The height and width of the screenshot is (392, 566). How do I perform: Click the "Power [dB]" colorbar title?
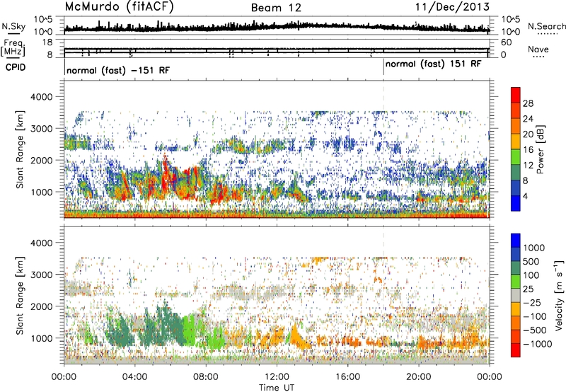tap(540, 149)
